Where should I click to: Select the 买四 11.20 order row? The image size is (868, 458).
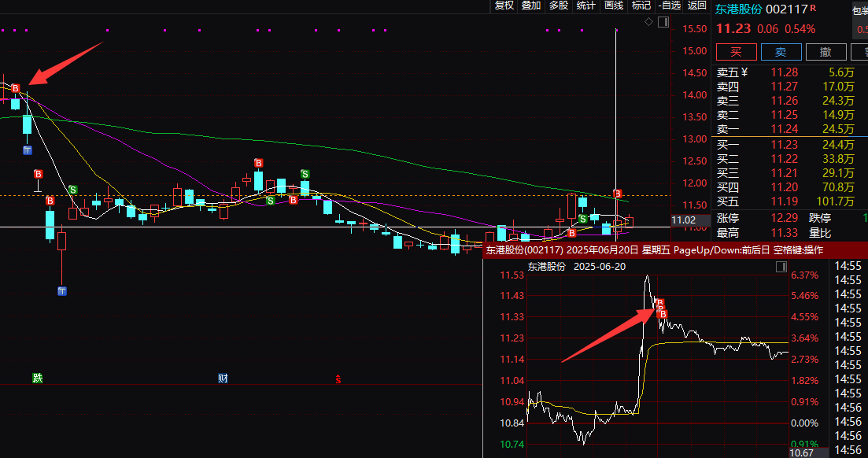click(x=785, y=187)
